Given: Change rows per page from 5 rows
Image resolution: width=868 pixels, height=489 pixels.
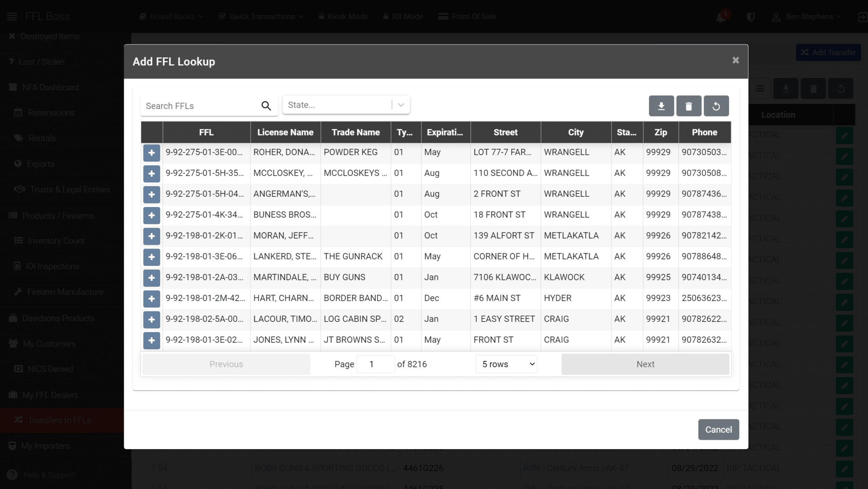Looking at the screenshot, I should [x=506, y=364].
